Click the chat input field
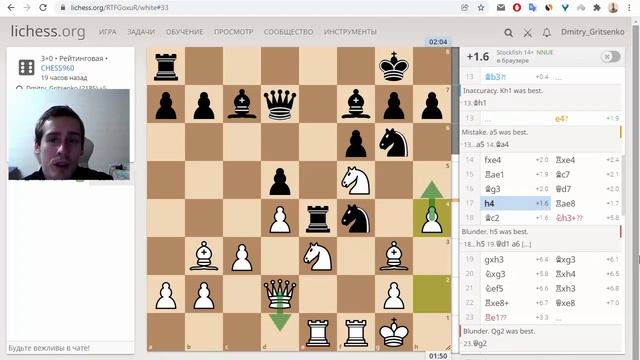This screenshot has width=640, height=360. [x=70, y=348]
